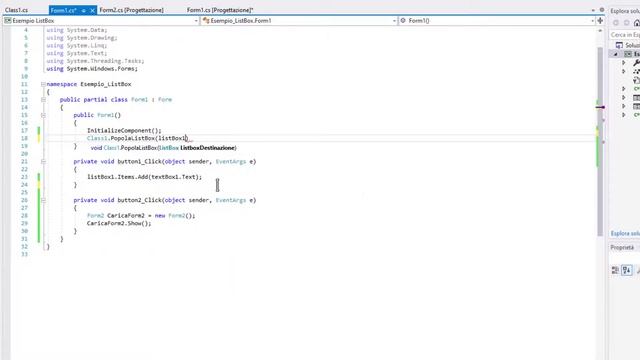Click the Home icon in Solution Explorer
The width and height of the screenshot is (640, 360).
pyautogui.click(x=636, y=23)
